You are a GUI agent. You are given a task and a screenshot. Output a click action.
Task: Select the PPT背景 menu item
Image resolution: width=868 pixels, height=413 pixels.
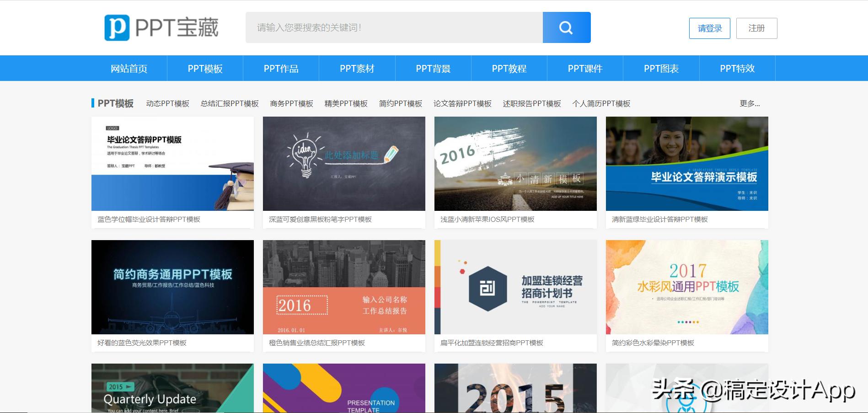(x=433, y=68)
